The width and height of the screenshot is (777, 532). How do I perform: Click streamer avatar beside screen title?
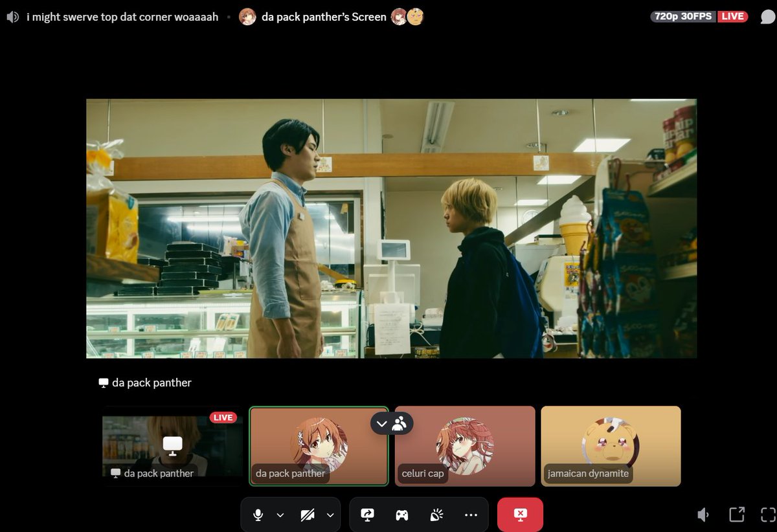point(247,17)
